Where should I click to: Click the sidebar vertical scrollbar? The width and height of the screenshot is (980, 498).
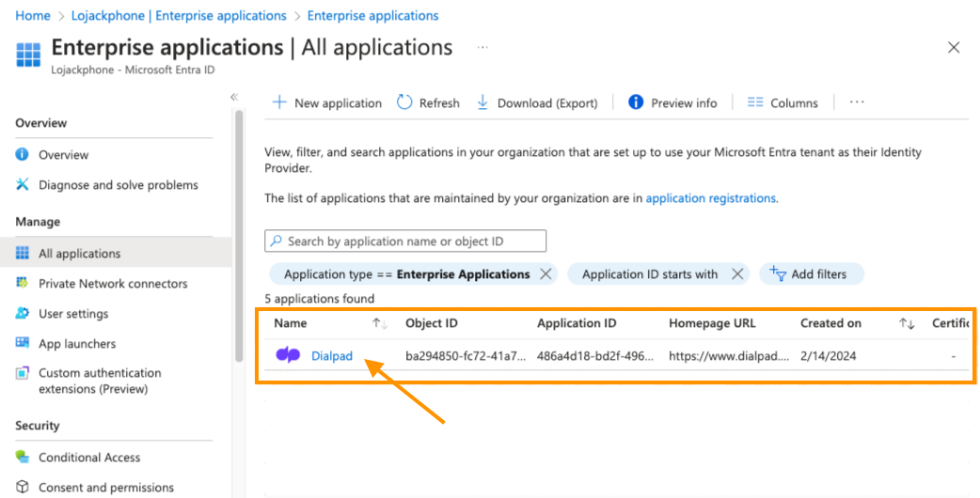[239, 236]
